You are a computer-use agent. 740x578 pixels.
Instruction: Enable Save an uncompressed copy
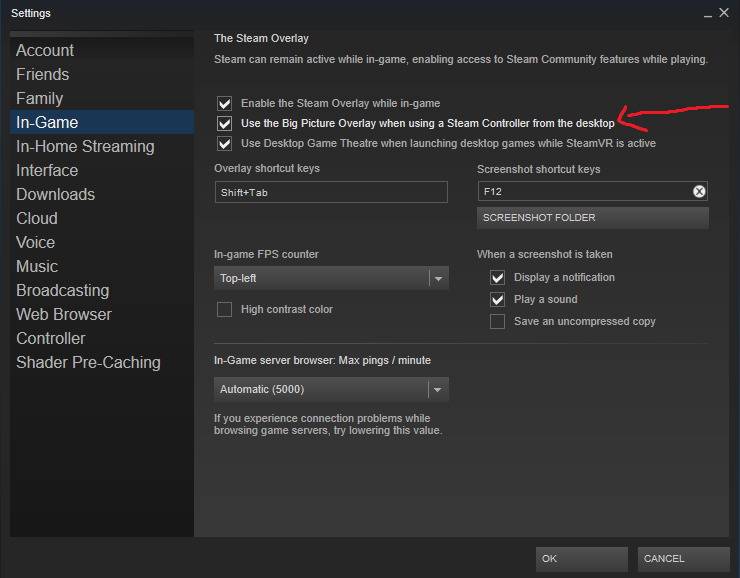[x=497, y=321]
